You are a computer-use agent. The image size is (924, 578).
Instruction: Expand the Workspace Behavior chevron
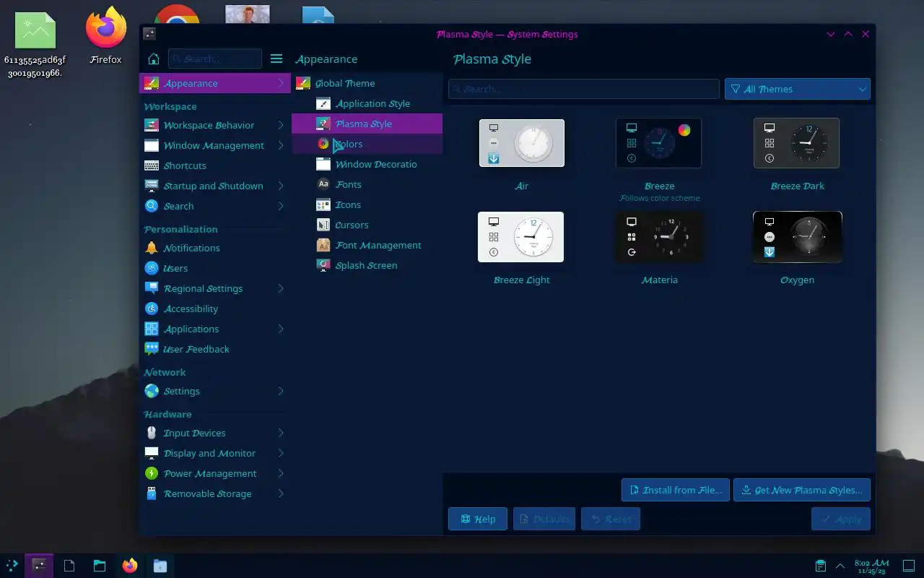pos(281,125)
